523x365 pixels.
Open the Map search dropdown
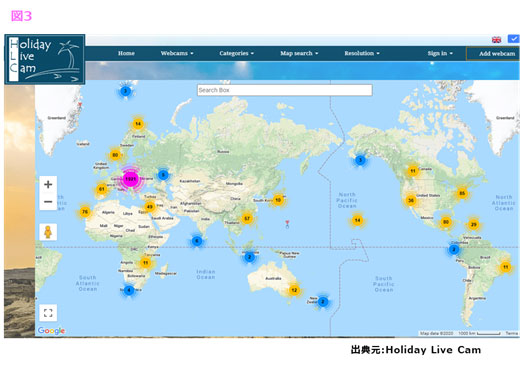pyautogui.click(x=299, y=53)
